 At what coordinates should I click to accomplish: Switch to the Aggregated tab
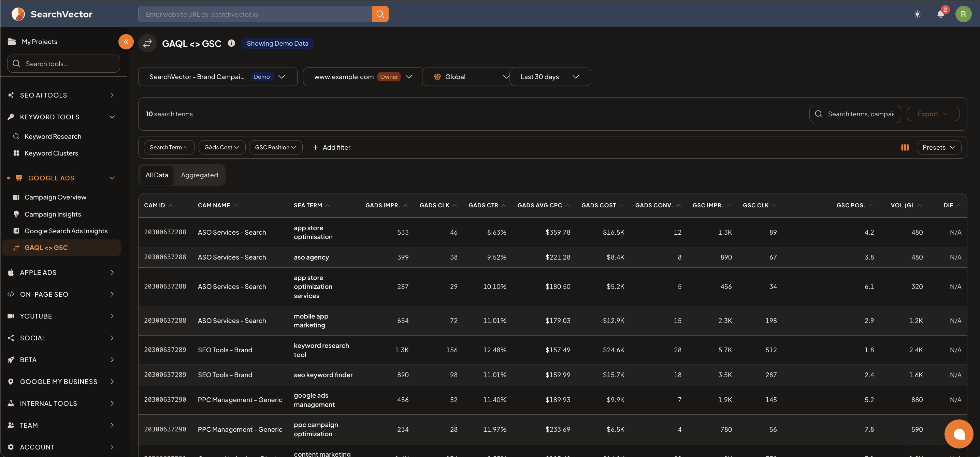pos(199,175)
